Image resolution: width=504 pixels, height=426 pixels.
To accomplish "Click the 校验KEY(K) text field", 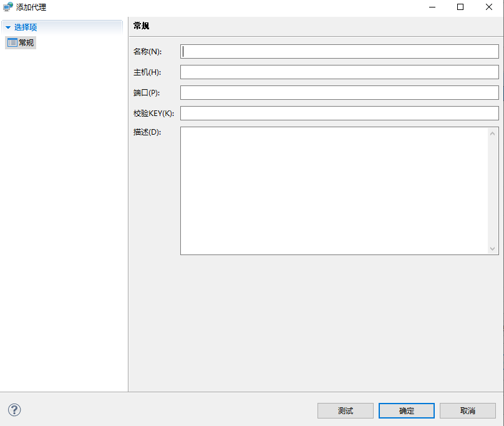I will click(339, 114).
